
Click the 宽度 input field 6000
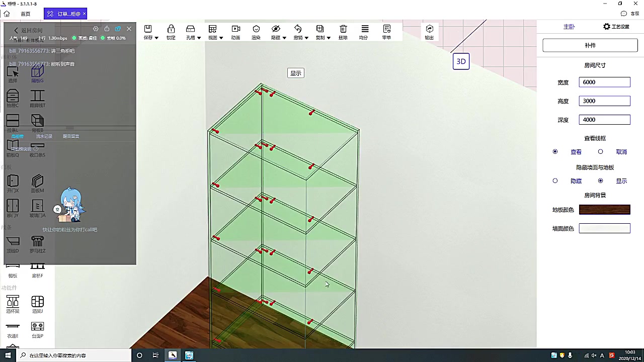(604, 82)
